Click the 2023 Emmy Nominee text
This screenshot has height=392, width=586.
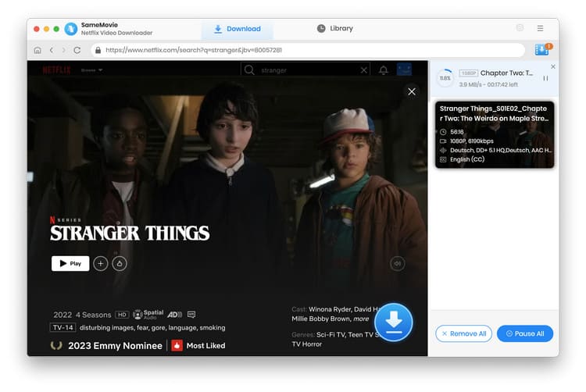click(x=115, y=346)
